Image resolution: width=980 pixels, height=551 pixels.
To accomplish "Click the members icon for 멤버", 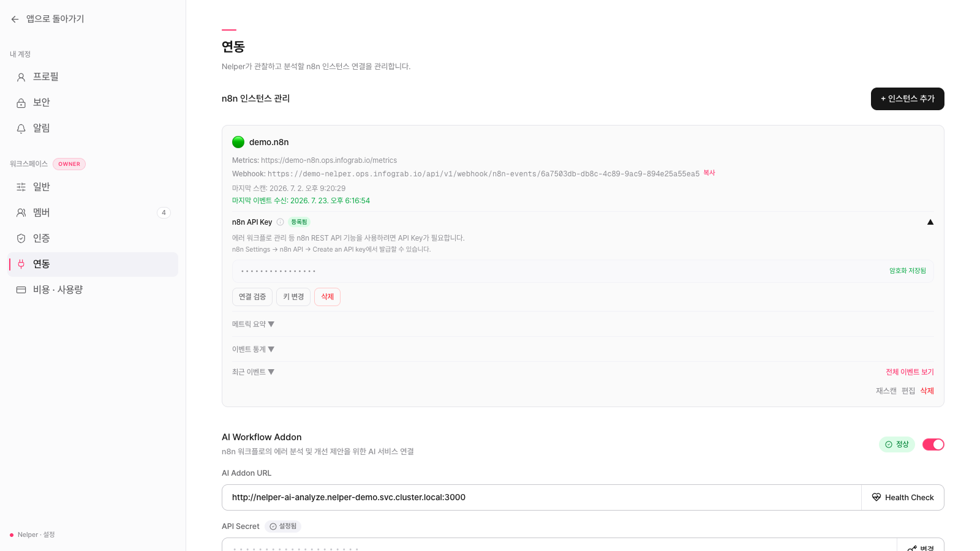I will click(21, 213).
